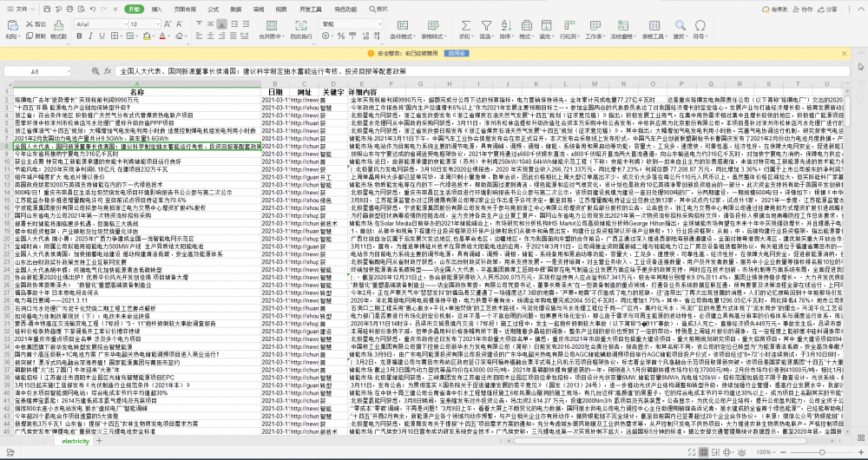
Task: Switch to the Insert (插入) tab
Action: [x=156, y=10]
